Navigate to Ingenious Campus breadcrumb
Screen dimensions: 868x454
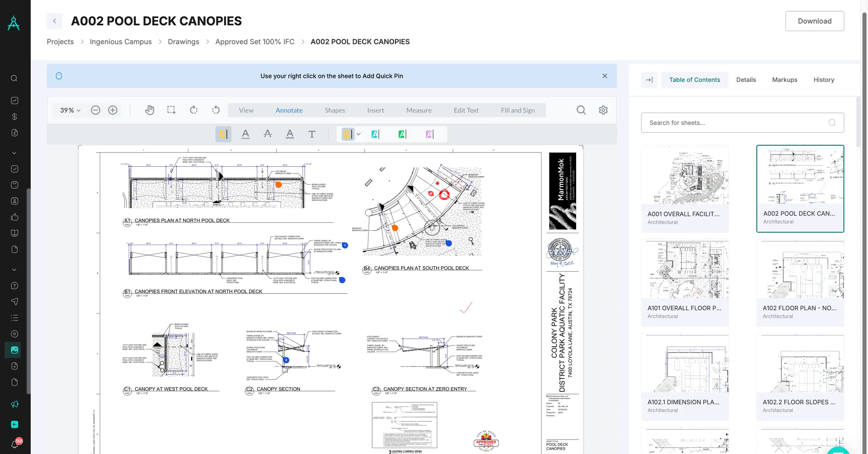click(121, 42)
